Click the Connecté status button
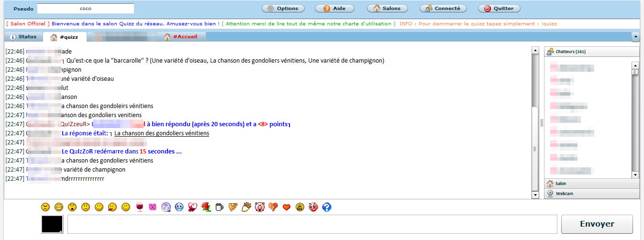Viewport: 644px width, 240px height. tap(443, 9)
